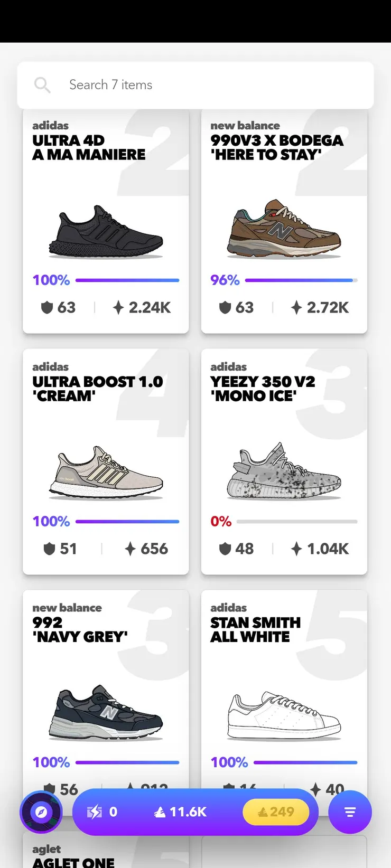Tap the 11.6K sneaker balance
Screen dimensions: 391x868
[181, 812]
